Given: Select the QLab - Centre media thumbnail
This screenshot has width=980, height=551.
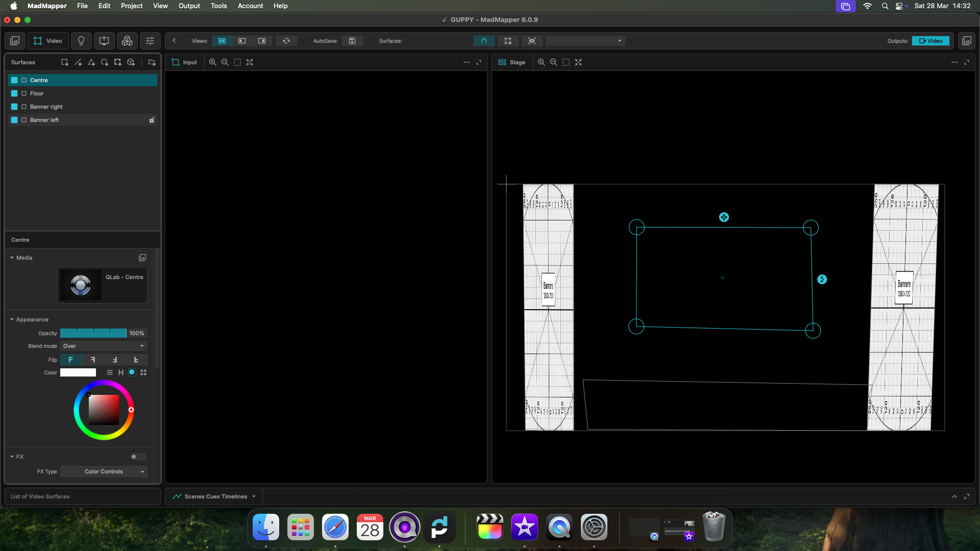Looking at the screenshot, I should tap(81, 285).
